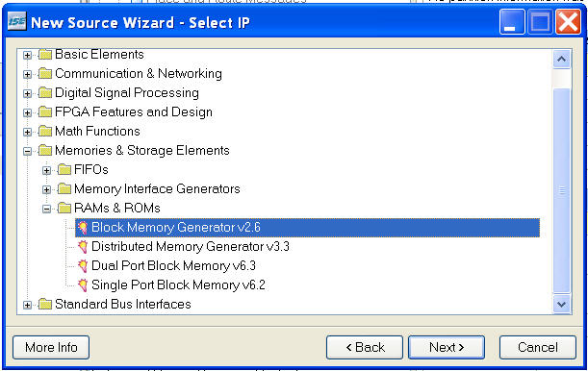Return with the Back button
Viewport: 588px width, 371px height.
coord(365,347)
